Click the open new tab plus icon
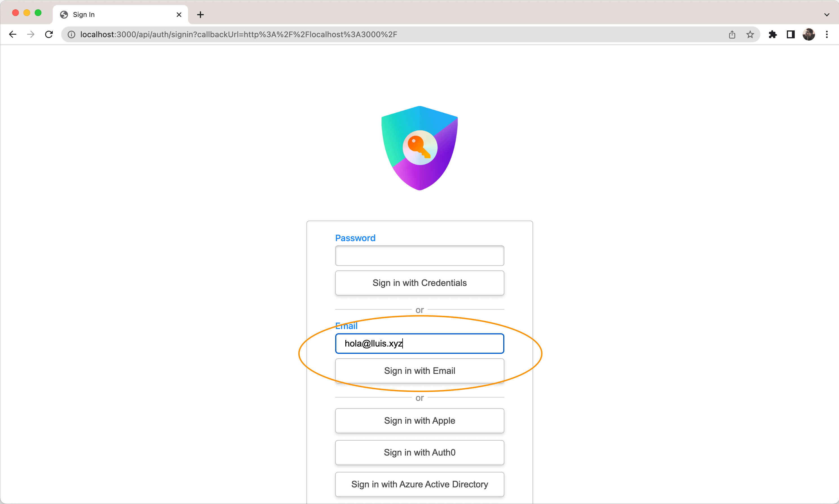The height and width of the screenshot is (504, 839). [x=200, y=14]
